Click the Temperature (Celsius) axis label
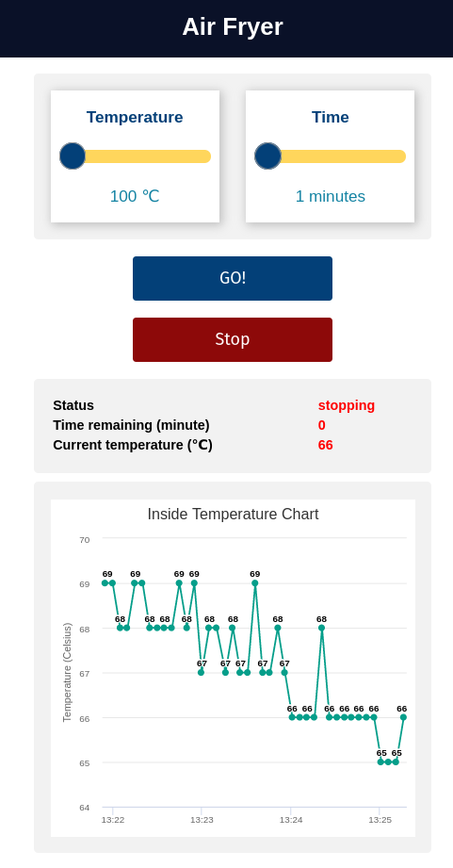 click(68, 672)
